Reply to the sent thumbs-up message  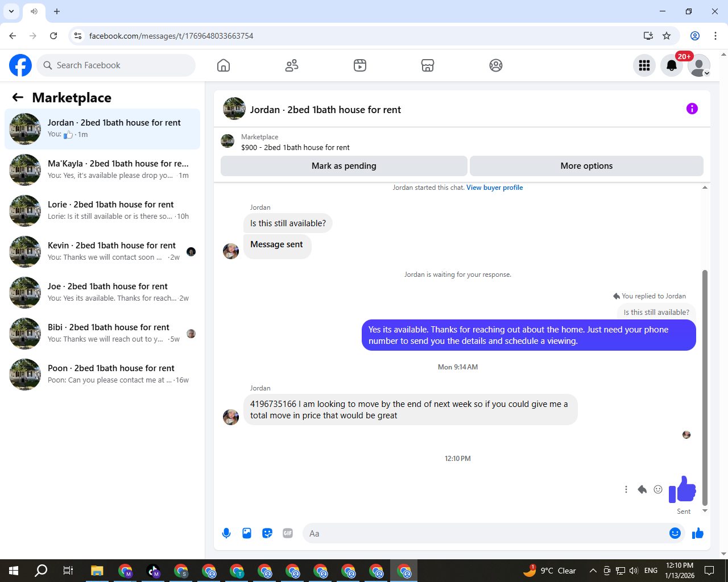(642, 489)
